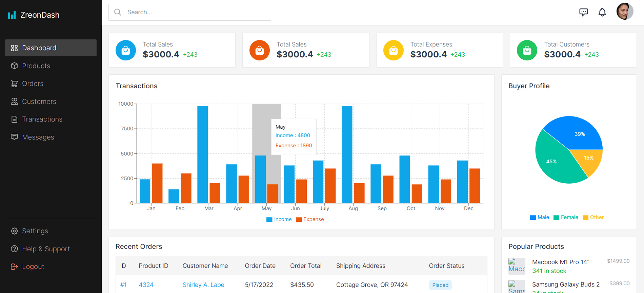Click the Placed order status badge

pos(440,285)
